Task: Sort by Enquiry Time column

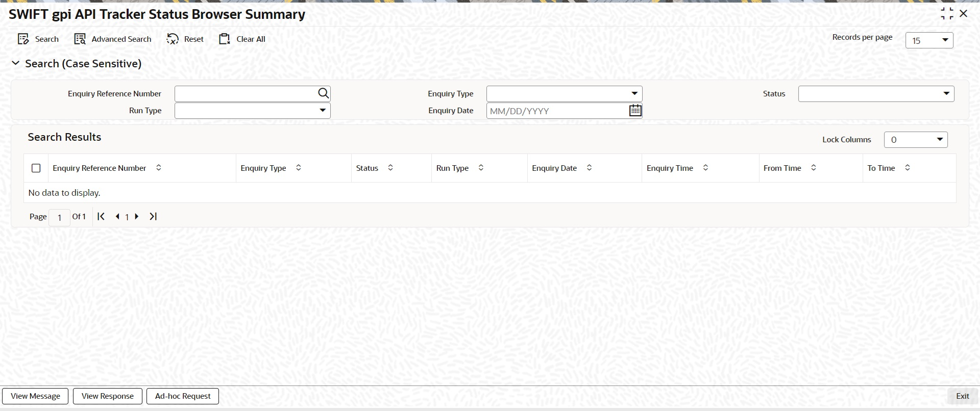Action: [x=705, y=168]
